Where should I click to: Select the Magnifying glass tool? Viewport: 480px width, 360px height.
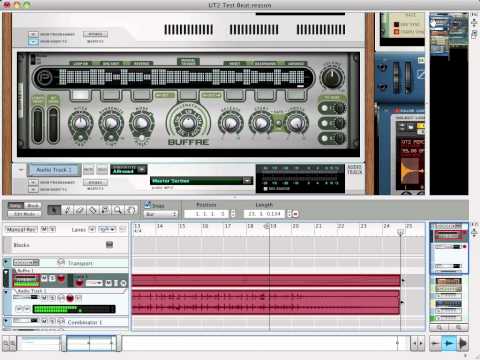click(118, 210)
